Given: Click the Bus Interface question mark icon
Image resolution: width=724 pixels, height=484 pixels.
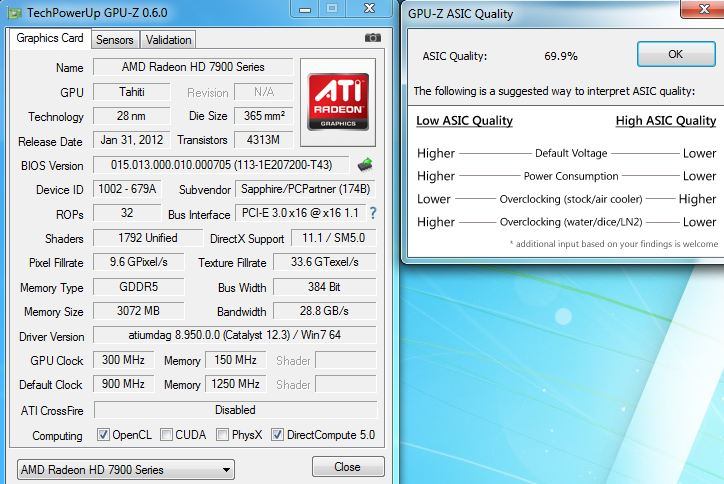Looking at the screenshot, I should [373, 213].
